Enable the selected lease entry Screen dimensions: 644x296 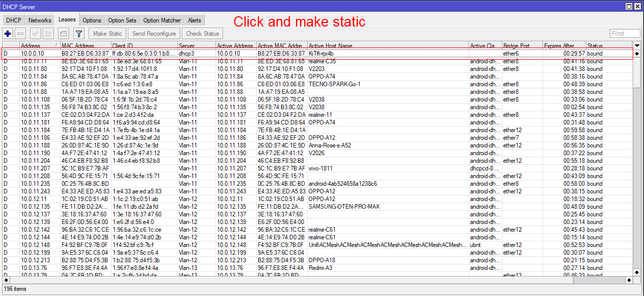[x=35, y=33]
